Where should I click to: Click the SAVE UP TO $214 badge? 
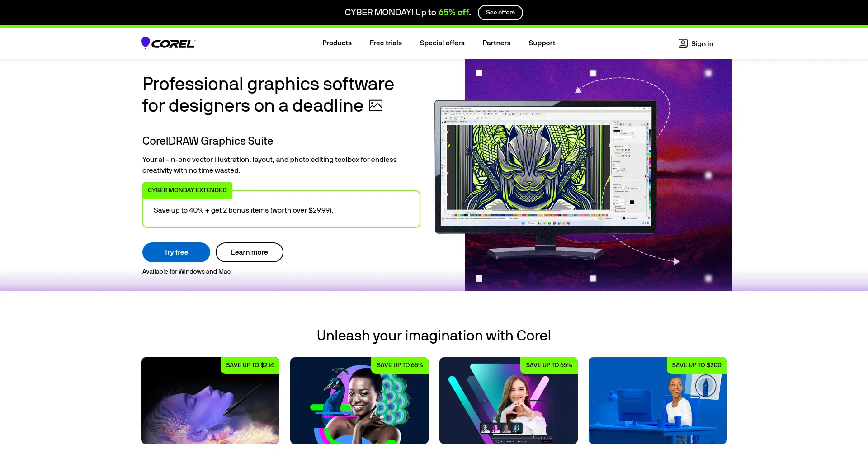point(250,365)
